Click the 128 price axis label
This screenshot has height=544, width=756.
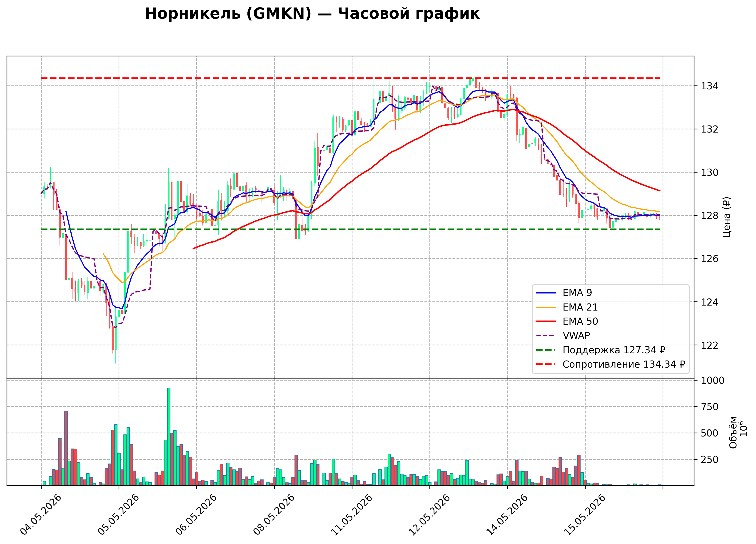click(x=710, y=216)
